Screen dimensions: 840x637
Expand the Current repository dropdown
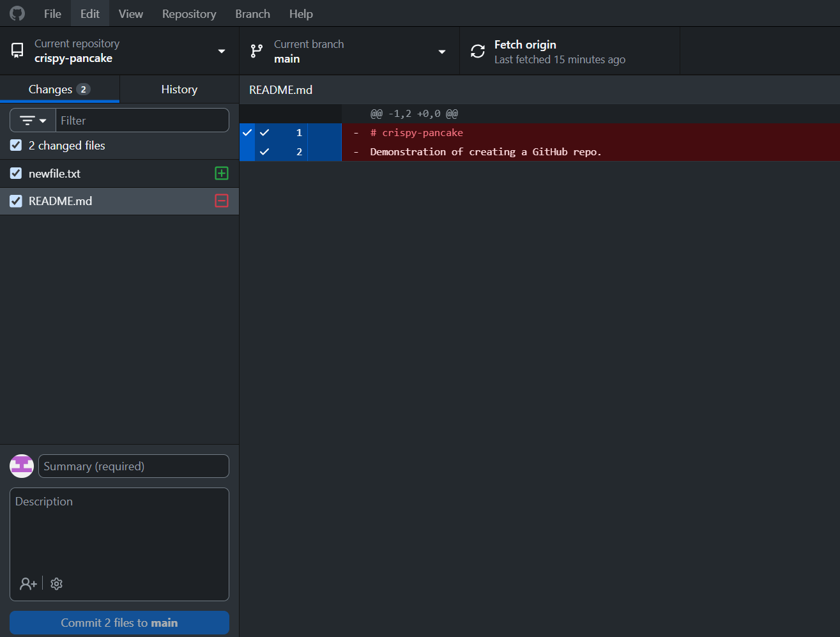(x=119, y=51)
